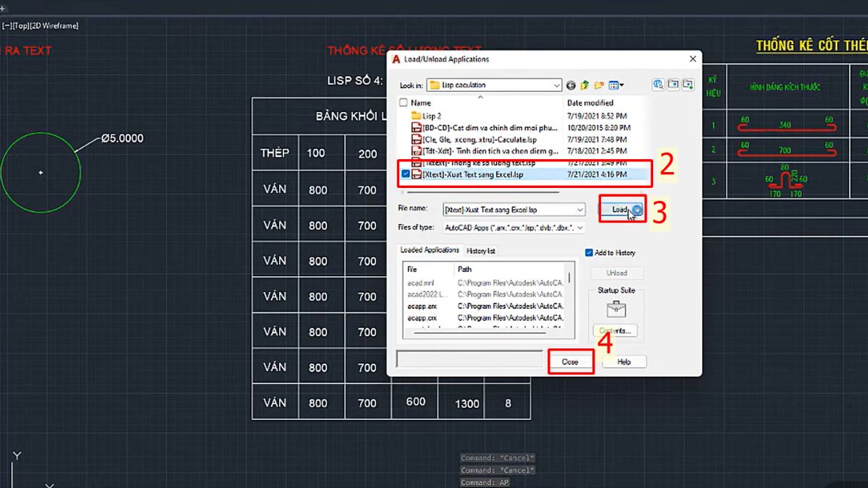This screenshot has width=868, height=488.
Task: Click the second icon in the top-right group
Action: [x=673, y=85]
